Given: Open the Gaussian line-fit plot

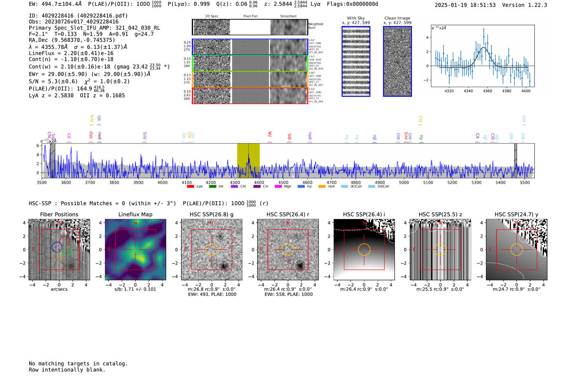Looking at the screenshot, I should (x=483, y=56).
